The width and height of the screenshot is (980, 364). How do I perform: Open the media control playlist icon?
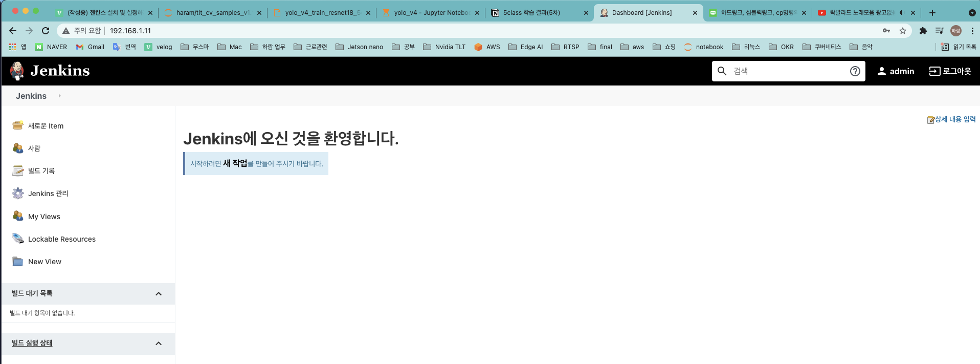[x=939, y=31]
